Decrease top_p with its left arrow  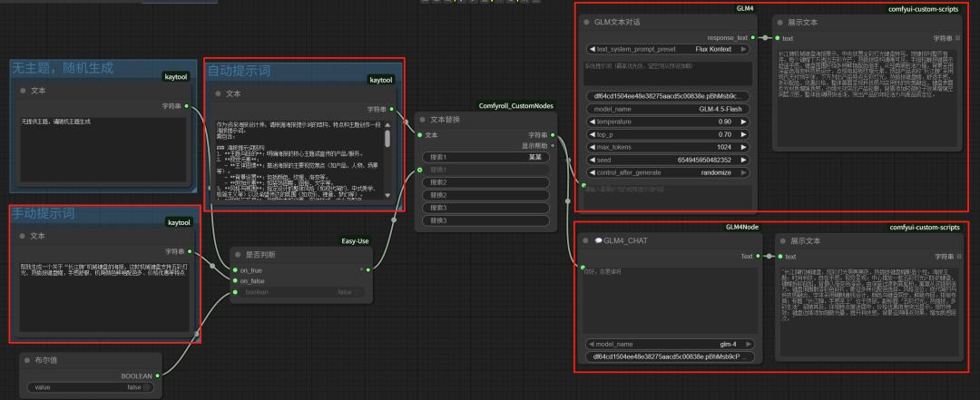592,134
